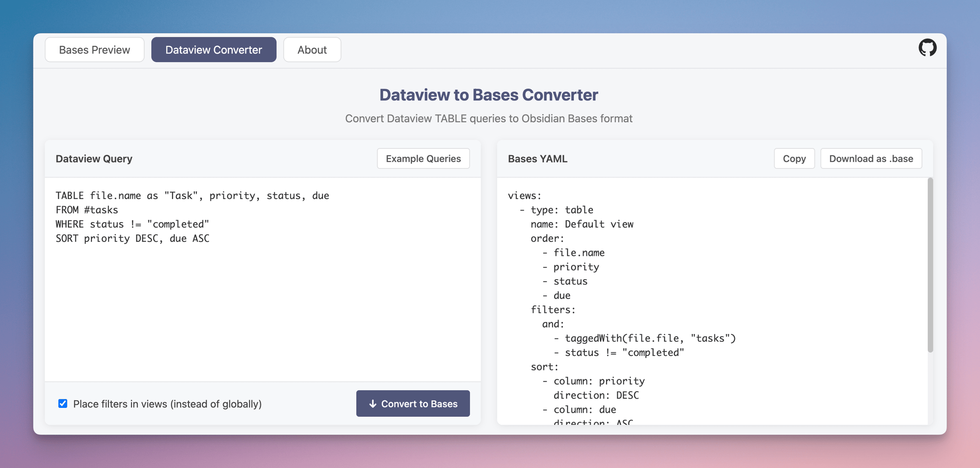Click '- type: table' YAML line
This screenshot has height=468, width=980.
(556, 210)
